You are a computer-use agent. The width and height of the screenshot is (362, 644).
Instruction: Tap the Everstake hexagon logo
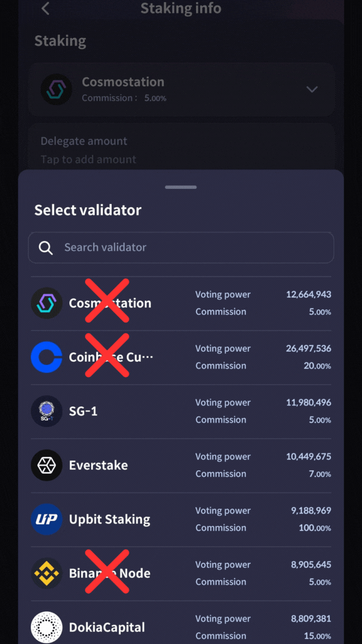[x=46, y=465]
